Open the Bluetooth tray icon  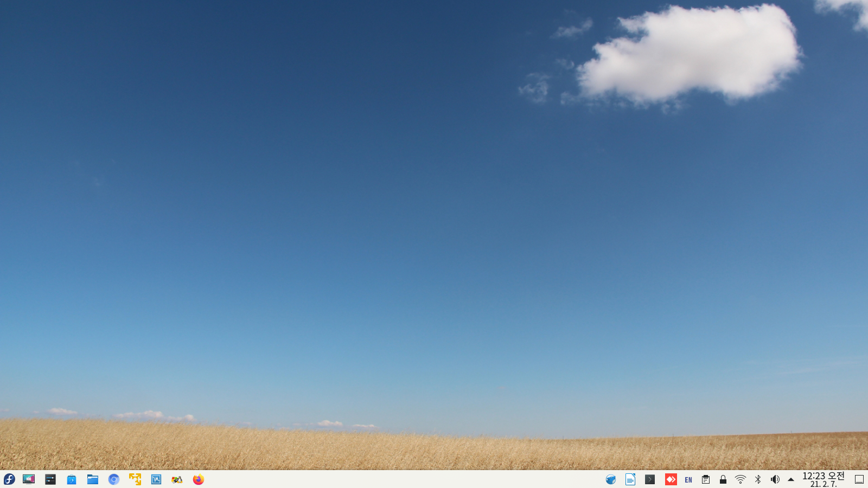(x=758, y=479)
